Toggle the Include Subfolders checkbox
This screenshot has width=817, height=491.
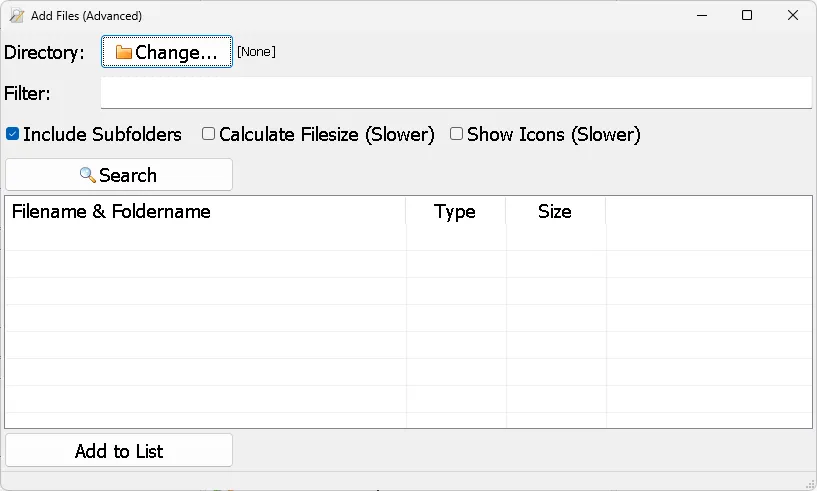pos(13,134)
